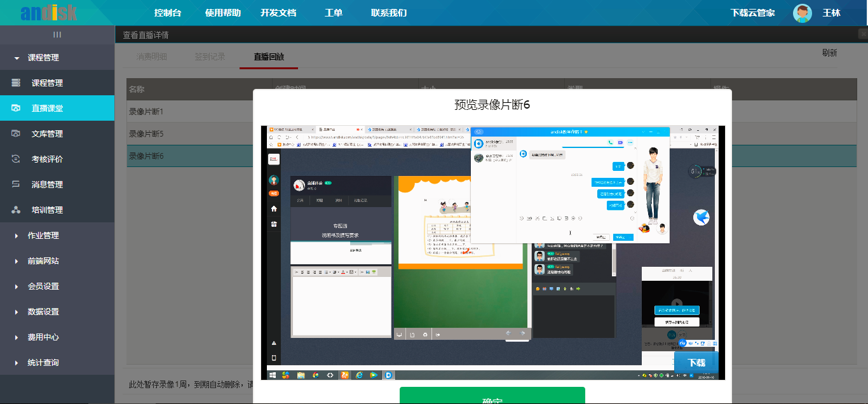
Task: Open 使用帮助 in the top navigation
Action: pyautogui.click(x=223, y=13)
